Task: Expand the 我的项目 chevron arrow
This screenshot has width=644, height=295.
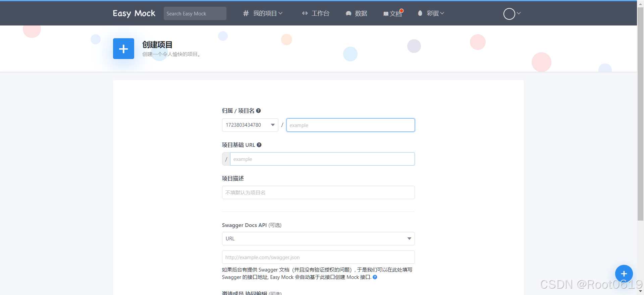Action: (x=280, y=13)
